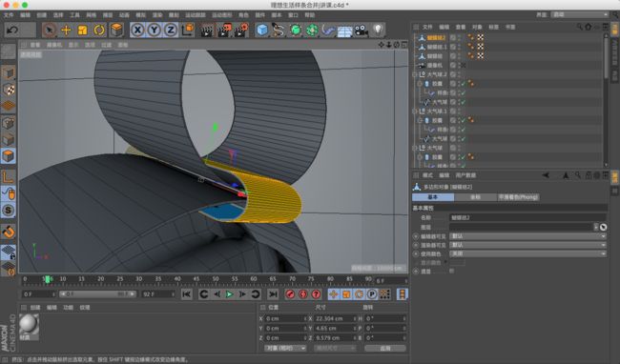Click the render to picture viewer clapperboard
Screen dimensions: 620x364
(223, 30)
